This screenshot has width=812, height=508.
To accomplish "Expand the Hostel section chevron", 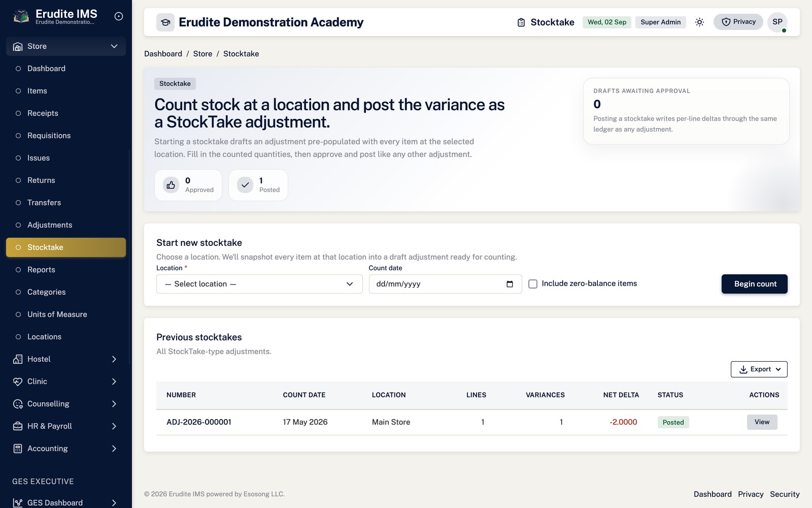I will pyautogui.click(x=114, y=359).
